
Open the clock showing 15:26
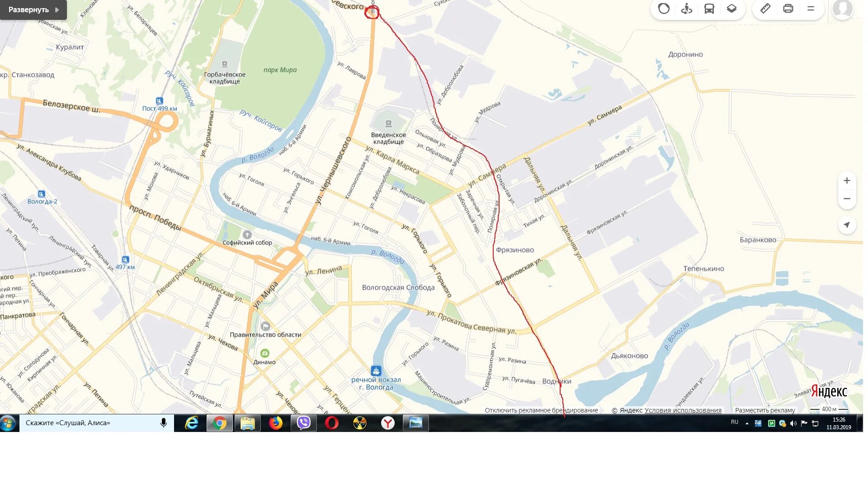pyautogui.click(x=839, y=423)
